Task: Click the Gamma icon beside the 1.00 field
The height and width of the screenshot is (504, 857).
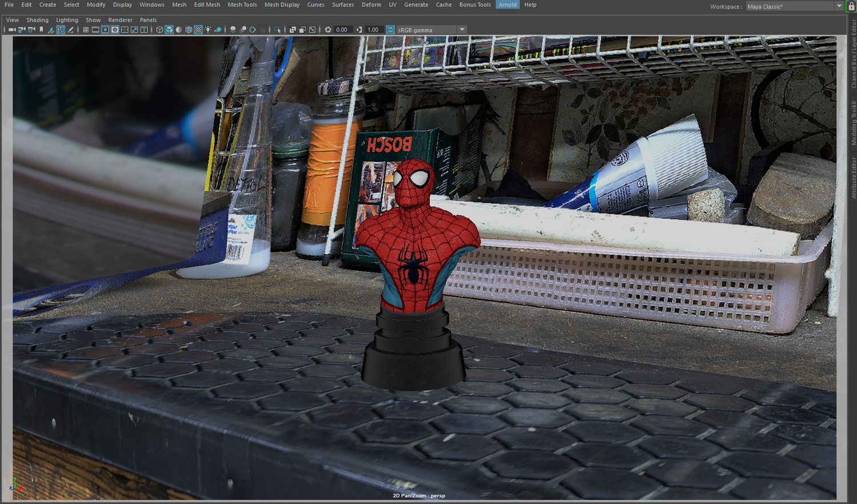Action: (x=359, y=30)
